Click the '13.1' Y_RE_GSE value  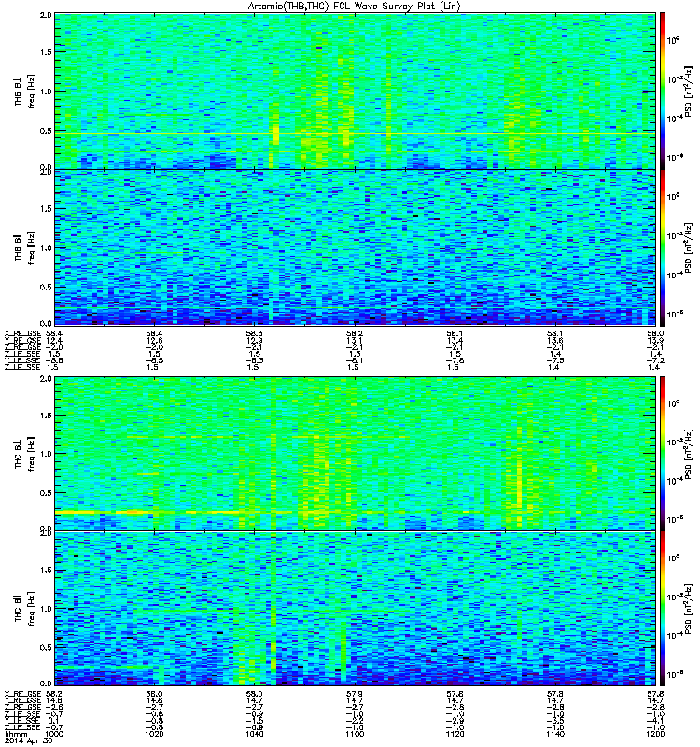tap(355, 340)
